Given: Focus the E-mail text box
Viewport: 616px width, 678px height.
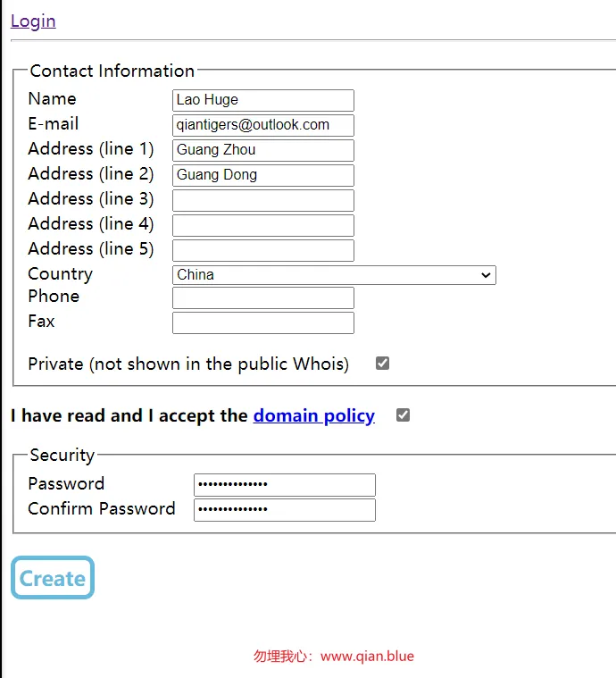Looking at the screenshot, I should pos(263,125).
